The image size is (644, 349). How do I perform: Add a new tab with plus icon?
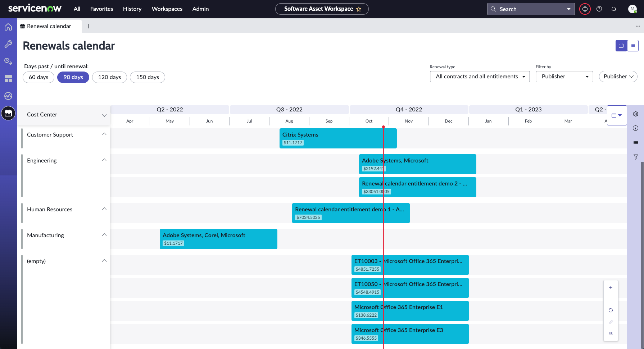click(x=89, y=26)
